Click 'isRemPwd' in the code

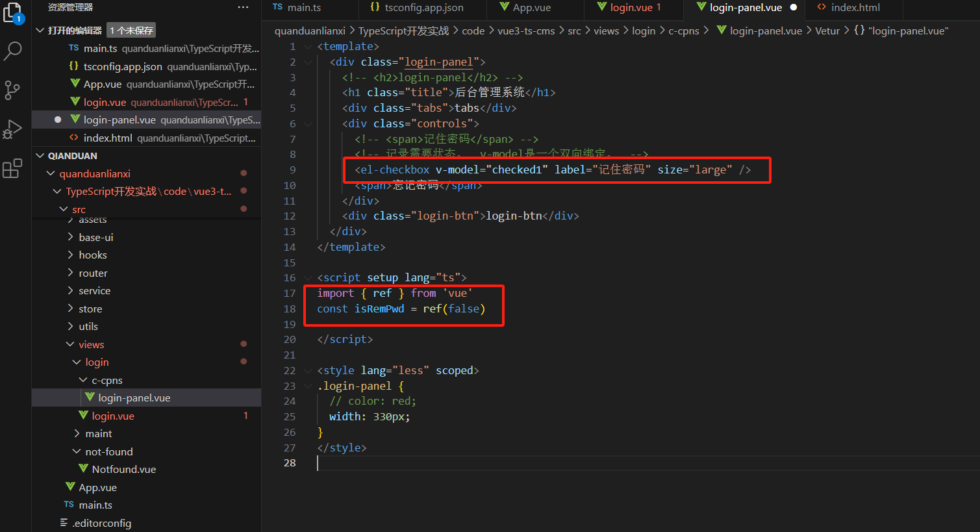[379, 309]
